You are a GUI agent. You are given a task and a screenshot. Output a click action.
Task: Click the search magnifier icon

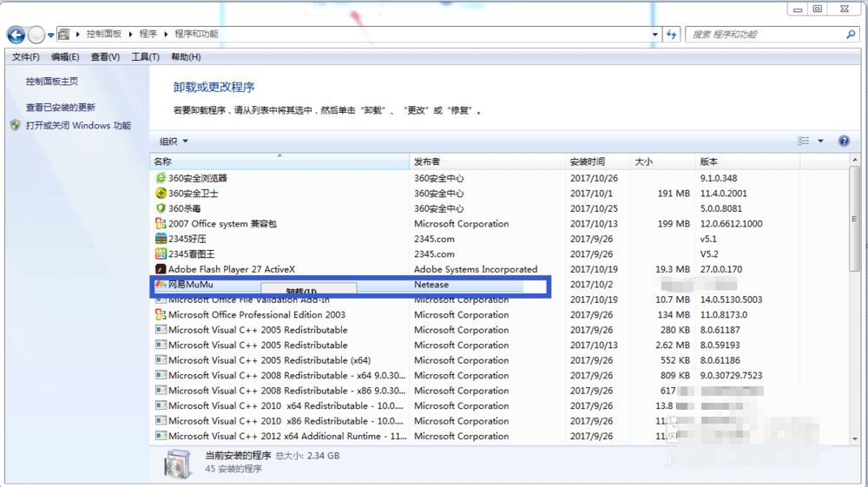pyautogui.click(x=851, y=35)
